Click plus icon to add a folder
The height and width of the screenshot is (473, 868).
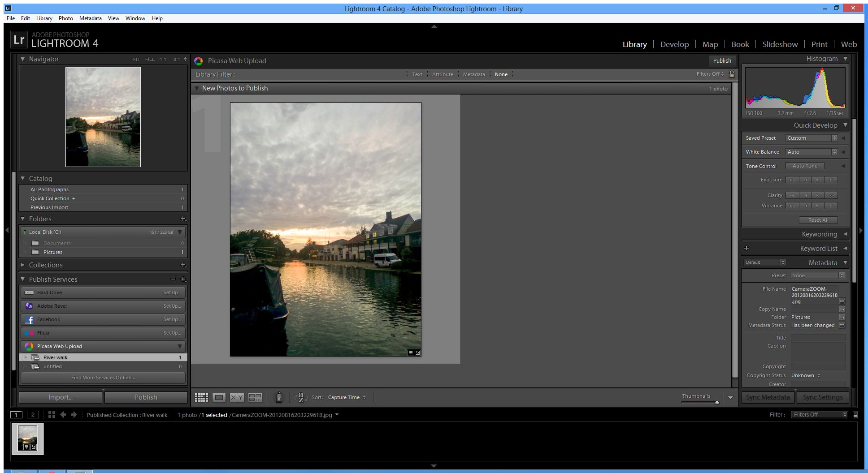(183, 219)
